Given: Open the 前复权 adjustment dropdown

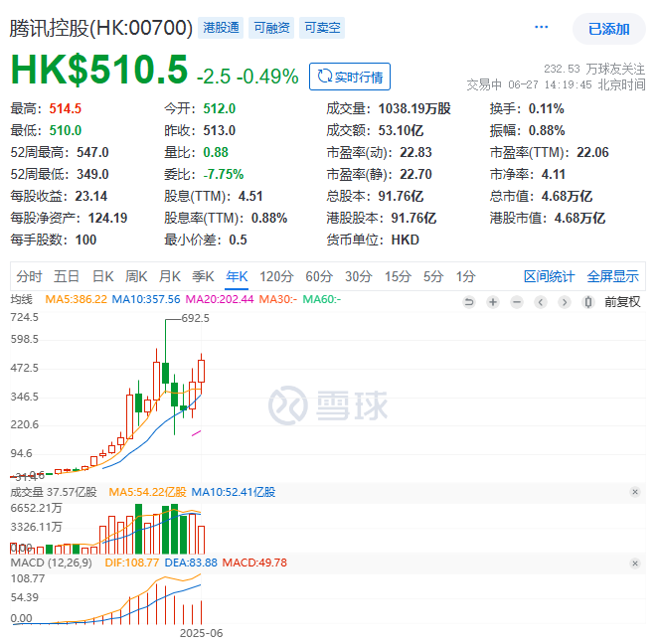Looking at the screenshot, I should [x=622, y=302].
